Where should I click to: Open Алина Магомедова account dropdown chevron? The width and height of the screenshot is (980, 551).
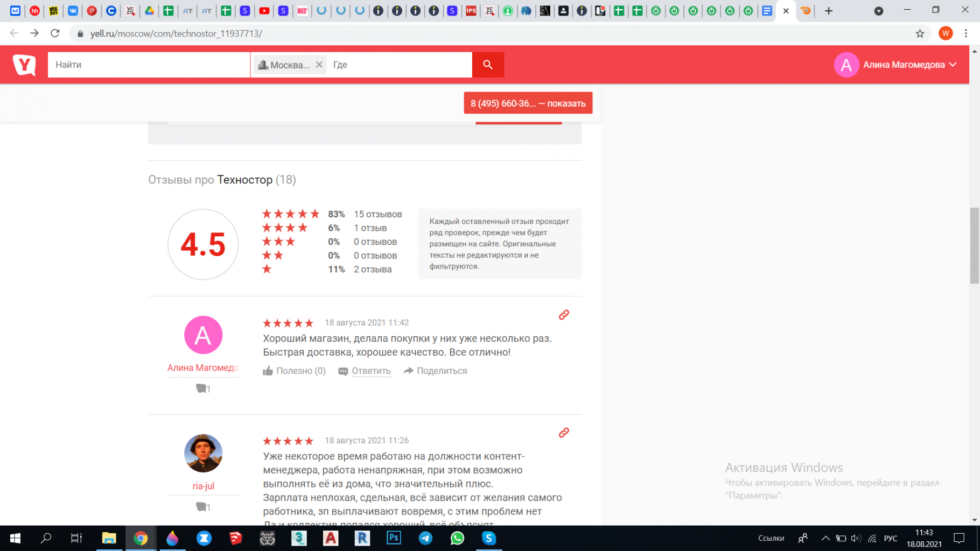(953, 65)
